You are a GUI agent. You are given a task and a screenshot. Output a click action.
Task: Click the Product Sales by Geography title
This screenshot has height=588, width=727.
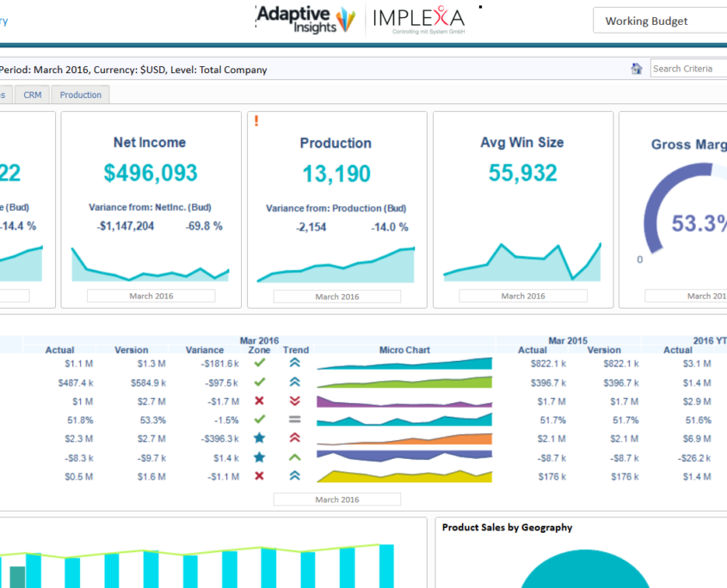[x=508, y=527]
